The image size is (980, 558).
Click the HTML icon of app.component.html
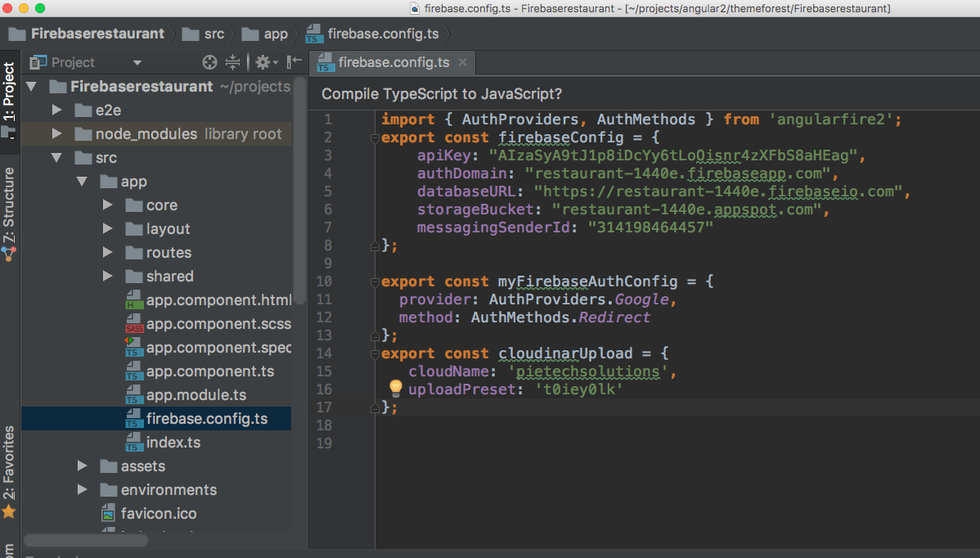134,300
